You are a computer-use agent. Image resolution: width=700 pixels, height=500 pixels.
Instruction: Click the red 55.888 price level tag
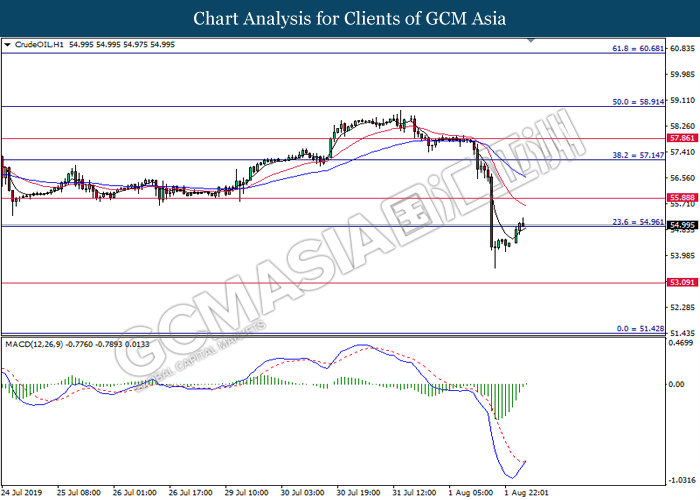682,197
